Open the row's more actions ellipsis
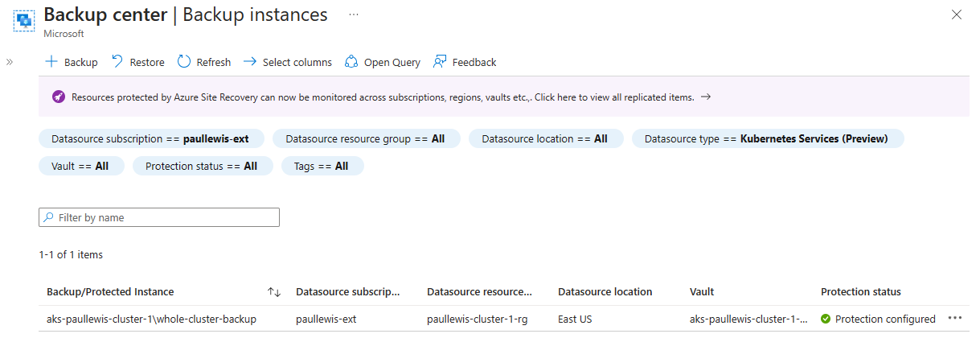Viewport: 980px width, 338px height. click(955, 319)
